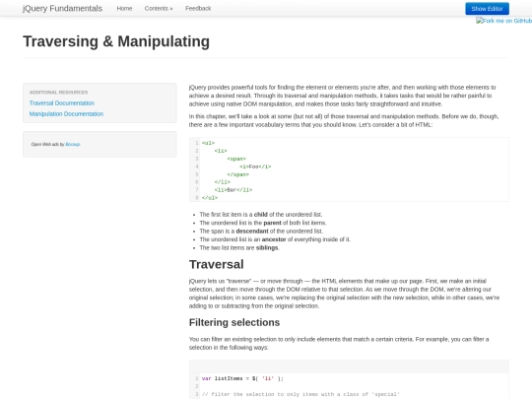The width and height of the screenshot is (532, 399).
Task: Open the Traversal Documentation link
Action: click(62, 103)
